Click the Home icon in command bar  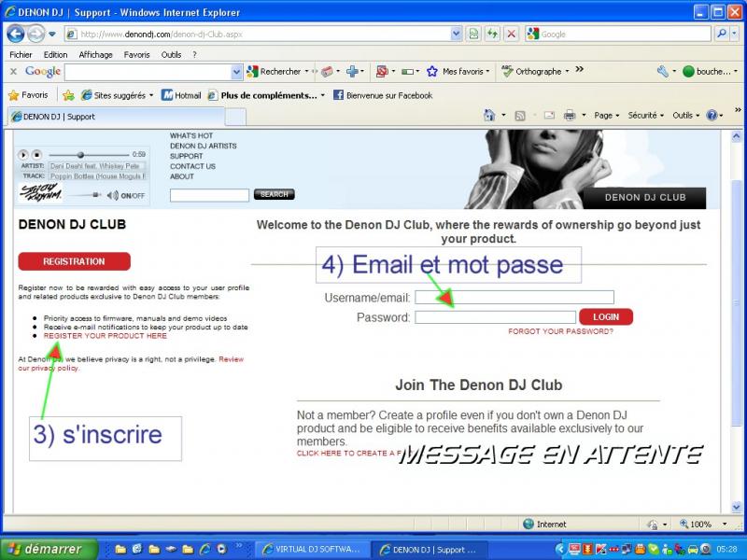tap(489, 115)
